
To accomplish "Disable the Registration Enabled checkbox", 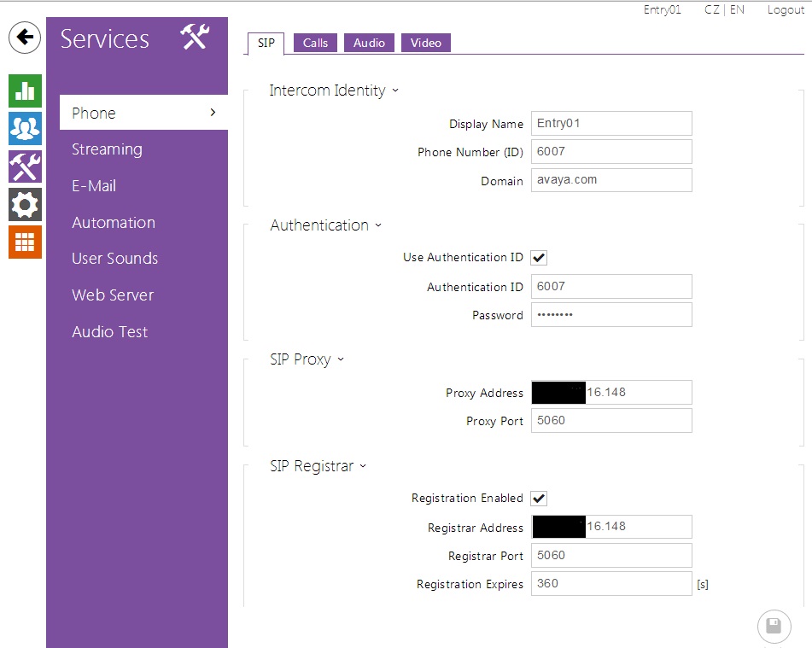I will 539,499.
